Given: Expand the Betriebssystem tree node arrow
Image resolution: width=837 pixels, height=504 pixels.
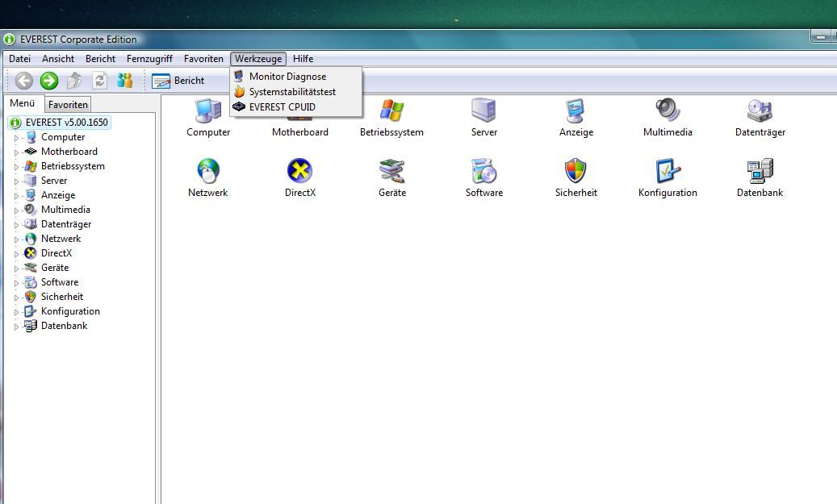Looking at the screenshot, I should click(x=17, y=166).
